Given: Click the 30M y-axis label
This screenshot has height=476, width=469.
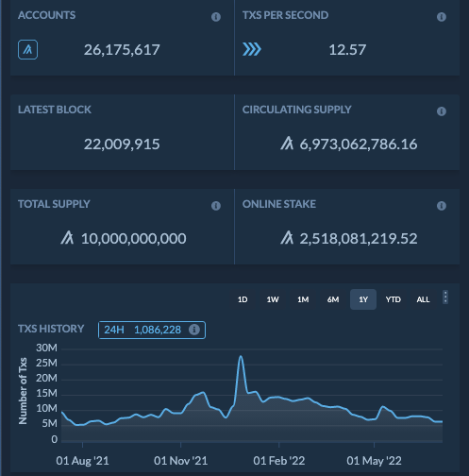Looking at the screenshot, I should [x=46, y=348].
